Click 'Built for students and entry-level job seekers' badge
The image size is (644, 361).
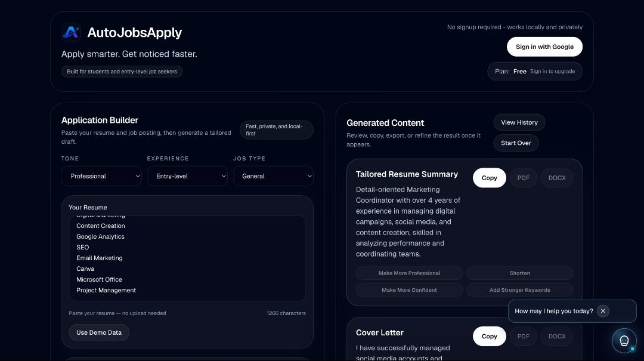122,72
